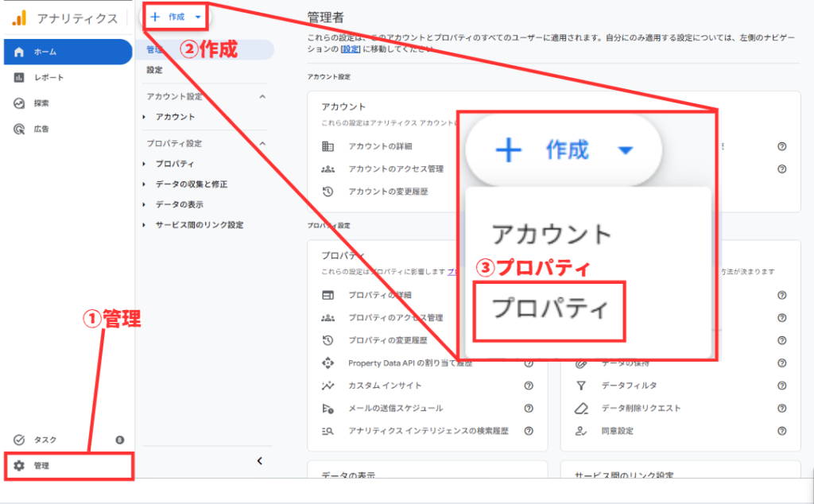Open アカウントのアクセス管理 settings
Image resolution: width=814 pixels, height=504 pixels.
coord(396,169)
